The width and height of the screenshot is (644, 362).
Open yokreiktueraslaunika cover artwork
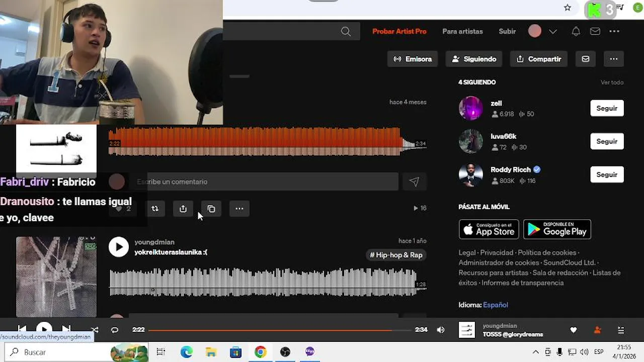pos(56,277)
